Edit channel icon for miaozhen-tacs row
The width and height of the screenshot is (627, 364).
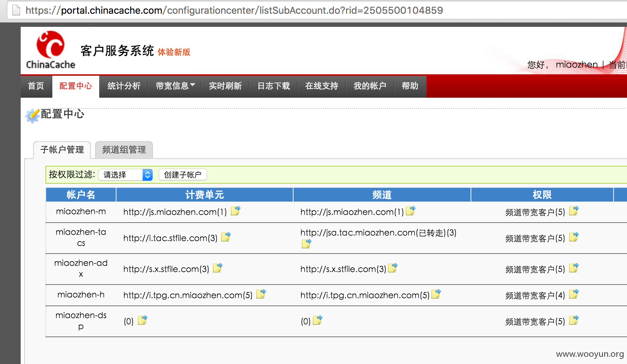coord(306,244)
